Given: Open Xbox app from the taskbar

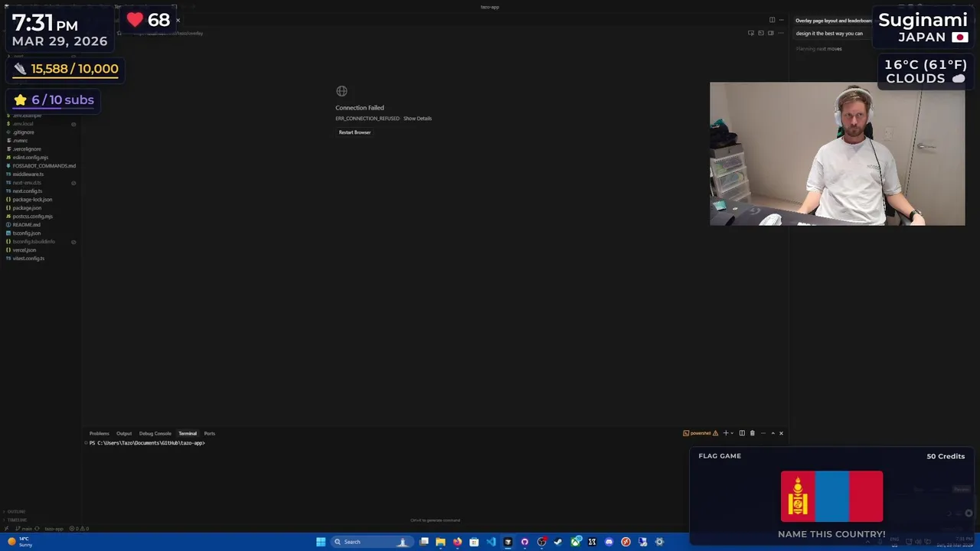Looking at the screenshot, I should tap(575, 542).
